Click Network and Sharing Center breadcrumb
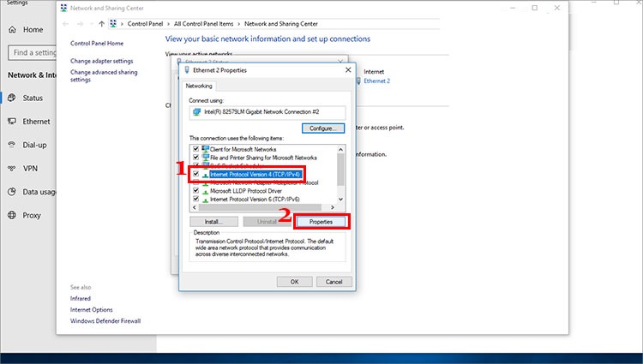This screenshot has height=364, width=643. click(x=281, y=24)
